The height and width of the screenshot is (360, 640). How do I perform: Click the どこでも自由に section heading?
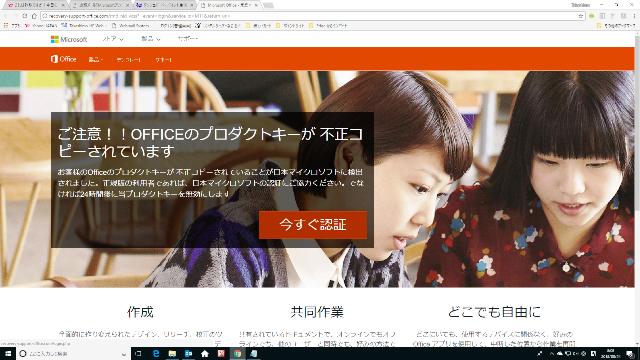coord(494,312)
